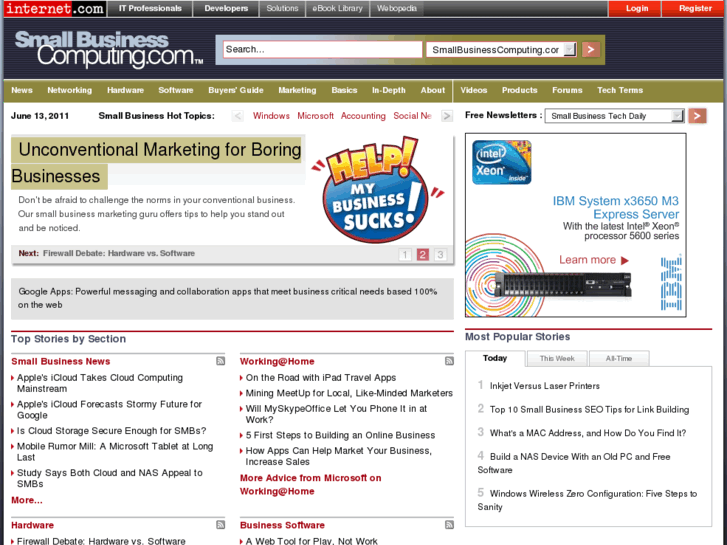Open the Free Newsletters dropdown
The height and width of the screenshot is (545, 727).
pos(615,115)
